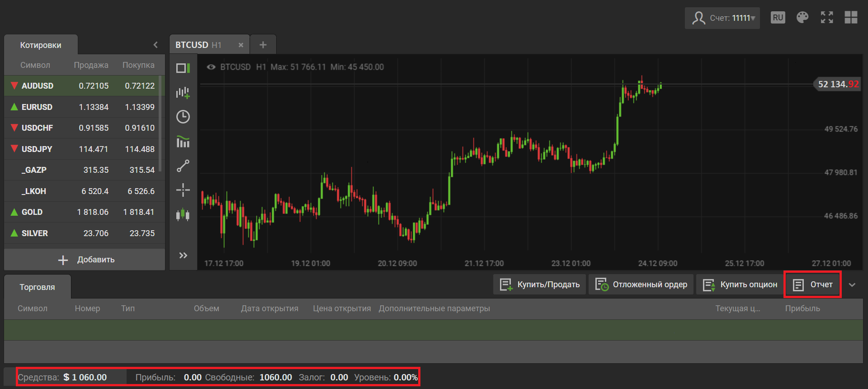This screenshot has width=868, height=389.
Task: Toggle fullscreen mode icon
Action: [827, 18]
